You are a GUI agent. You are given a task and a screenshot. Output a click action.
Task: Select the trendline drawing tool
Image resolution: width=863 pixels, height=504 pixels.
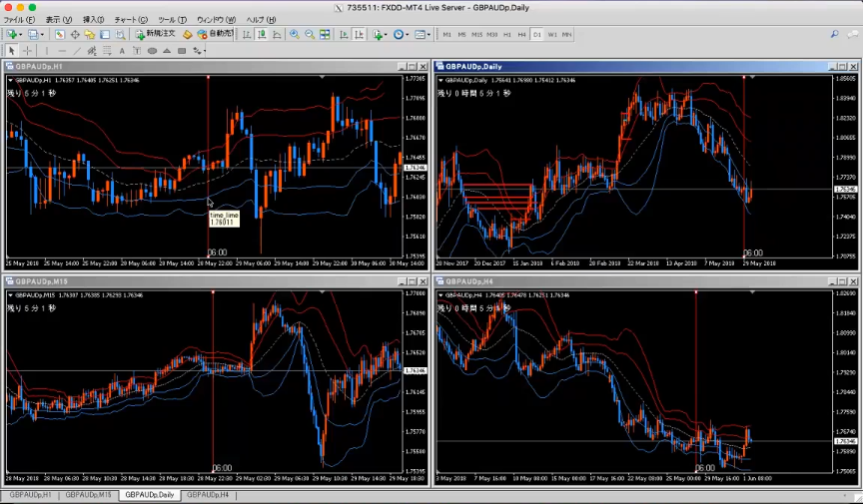pyautogui.click(x=78, y=50)
